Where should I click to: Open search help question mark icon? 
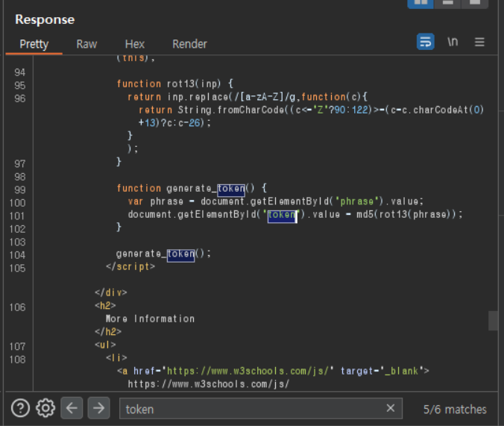[x=21, y=408]
